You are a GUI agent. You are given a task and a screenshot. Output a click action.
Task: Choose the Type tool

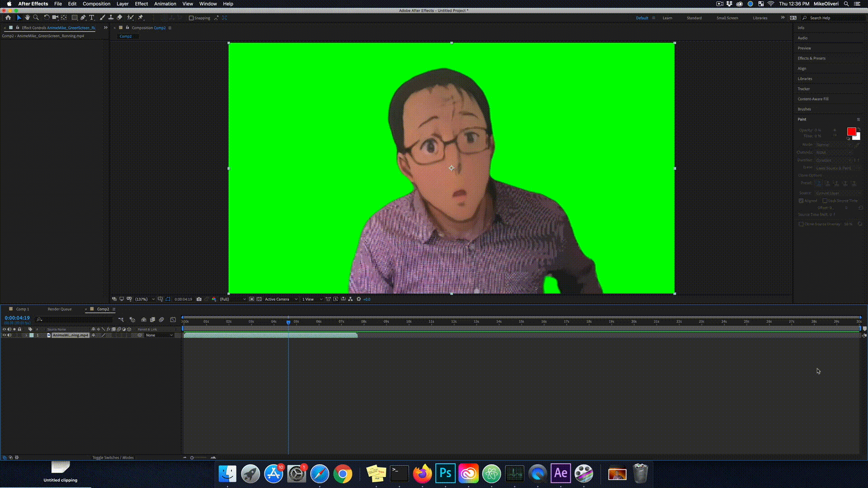[92, 18]
